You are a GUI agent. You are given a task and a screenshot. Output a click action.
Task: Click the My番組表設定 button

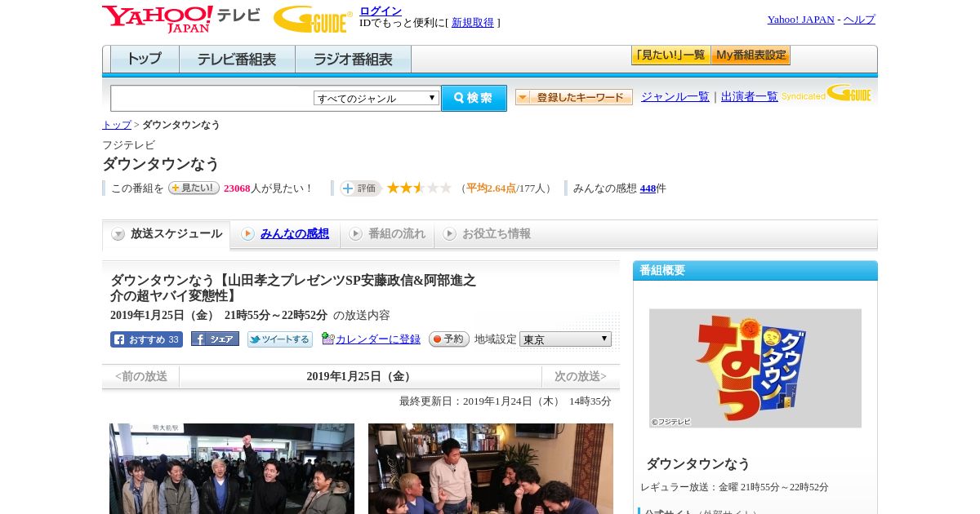pyautogui.click(x=751, y=55)
